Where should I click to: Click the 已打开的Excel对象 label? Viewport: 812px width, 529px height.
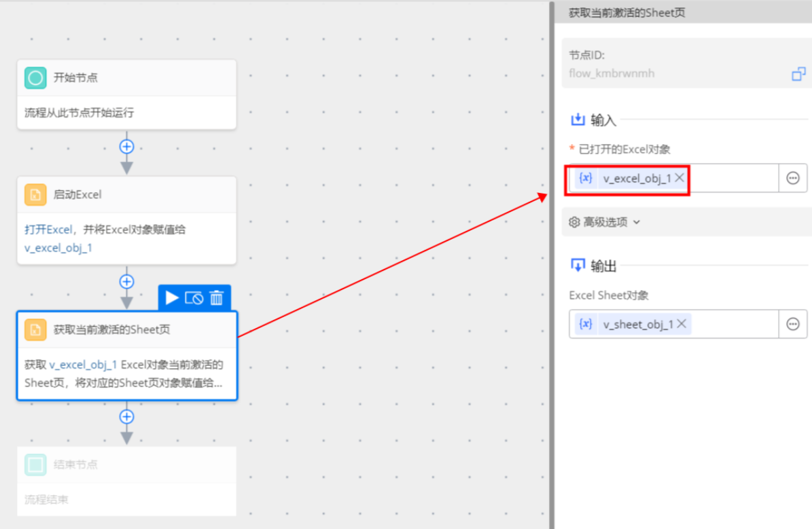[624, 149]
